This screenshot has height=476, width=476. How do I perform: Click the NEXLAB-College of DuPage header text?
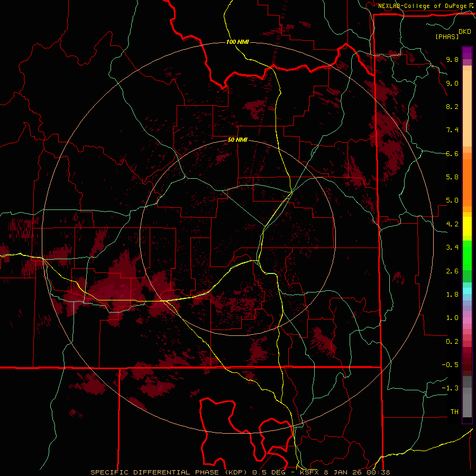point(423,6)
